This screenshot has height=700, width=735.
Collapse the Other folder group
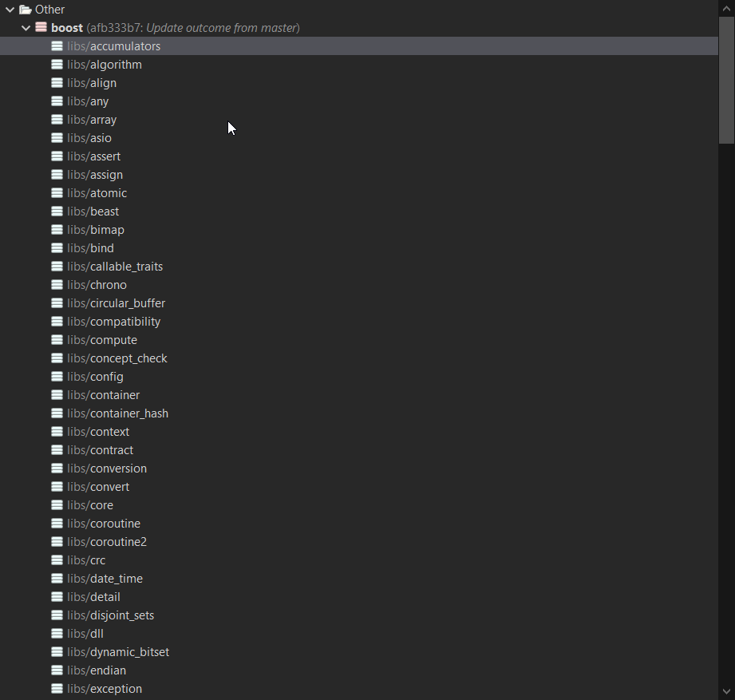[10, 10]
